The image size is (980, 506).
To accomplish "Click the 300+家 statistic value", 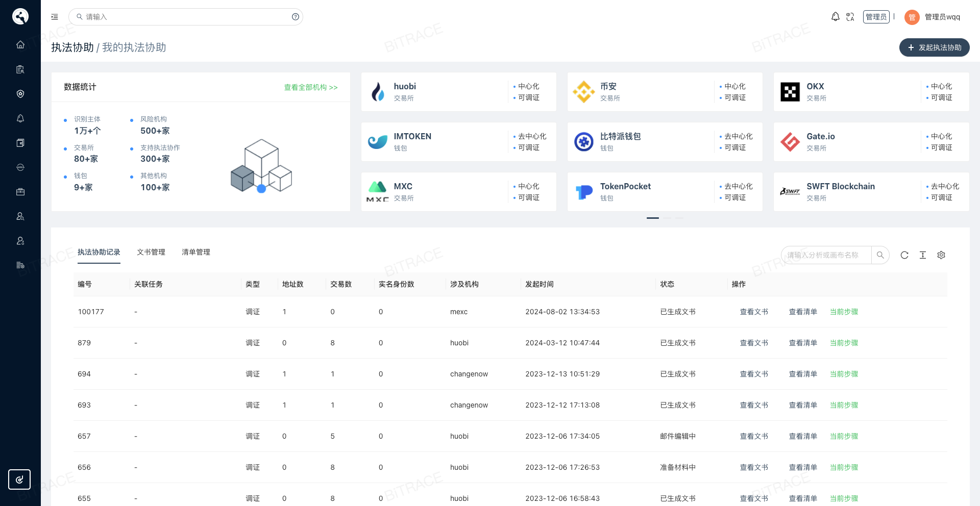I will [155, 159].
